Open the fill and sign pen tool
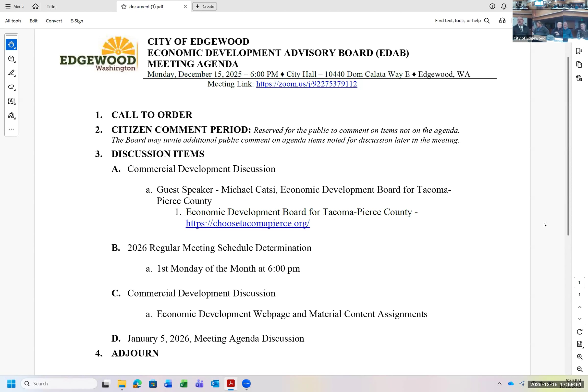Viewport: 588px width, 392px height. click(11, 115)
